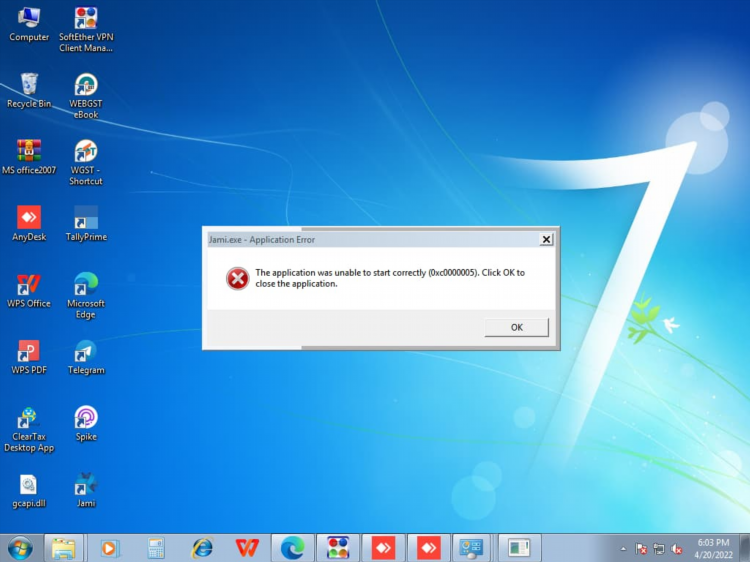The width and height of the screenshot is (750, 562).
Task: Select the ClearTax Desktop App shortcut
Action: 29,430
